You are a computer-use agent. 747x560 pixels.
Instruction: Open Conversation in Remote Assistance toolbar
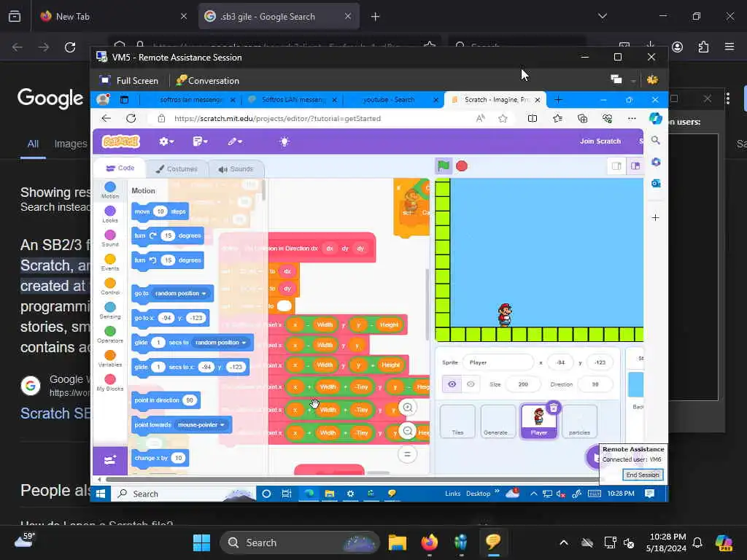tap(208, 80)
